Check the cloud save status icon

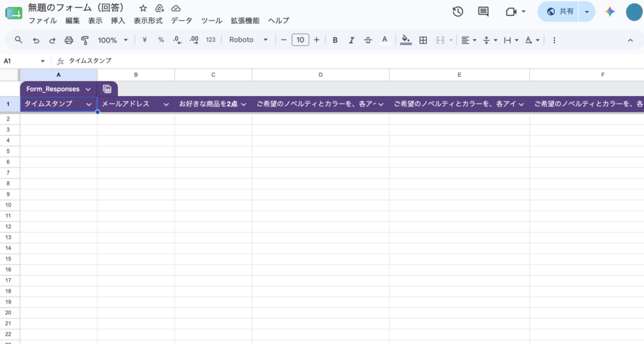point(176,8)
